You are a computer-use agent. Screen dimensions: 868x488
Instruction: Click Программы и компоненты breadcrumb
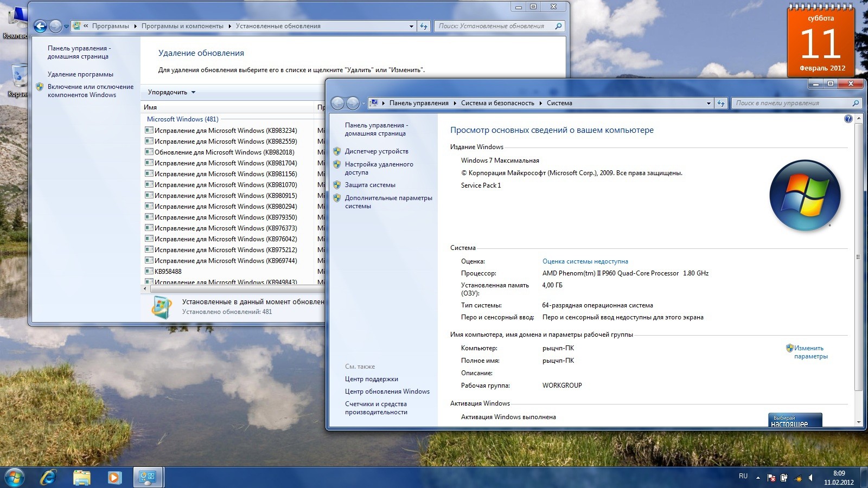pos(182,26)
